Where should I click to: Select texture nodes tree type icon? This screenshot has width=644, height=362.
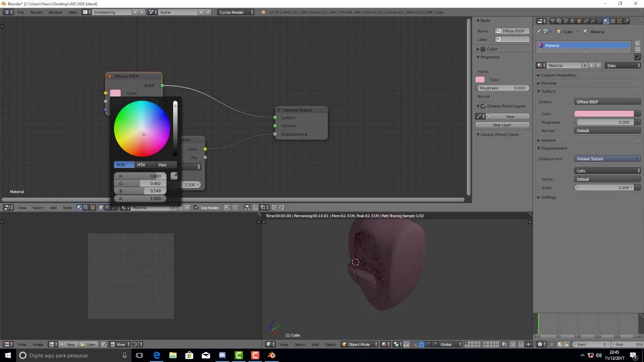tap(93, 208)
